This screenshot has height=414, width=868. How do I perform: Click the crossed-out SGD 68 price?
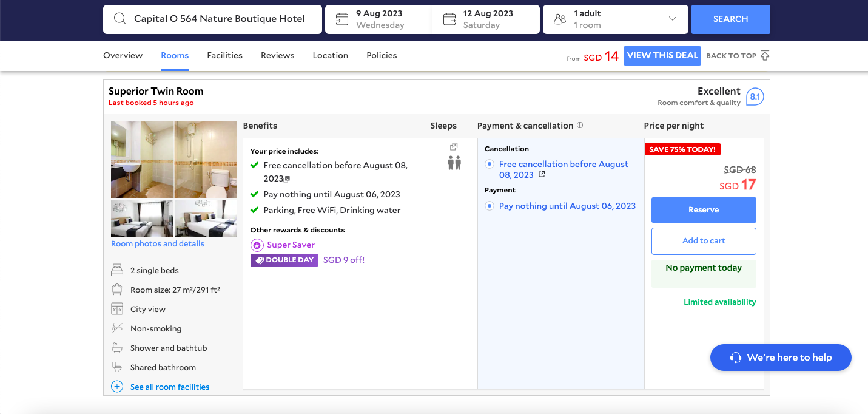click(x=740, y=170)
